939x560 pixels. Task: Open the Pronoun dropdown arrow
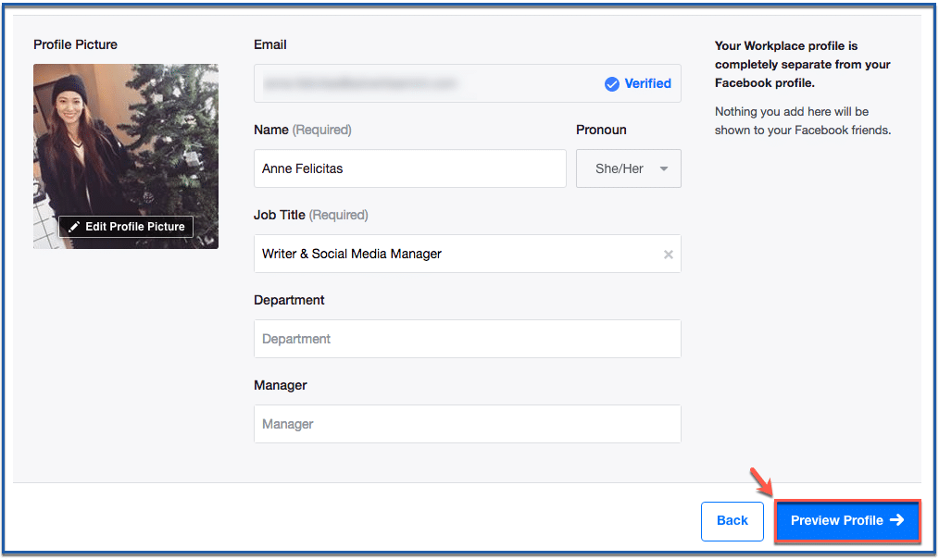coord(664,168)
